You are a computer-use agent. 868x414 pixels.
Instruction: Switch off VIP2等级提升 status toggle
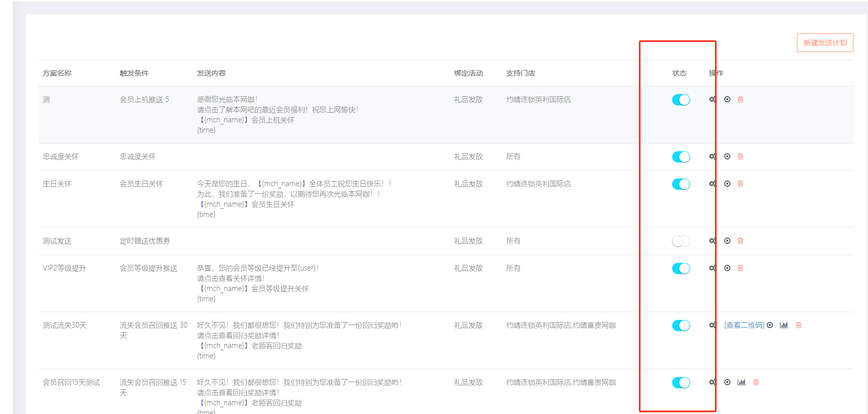(x=681, y=268)
